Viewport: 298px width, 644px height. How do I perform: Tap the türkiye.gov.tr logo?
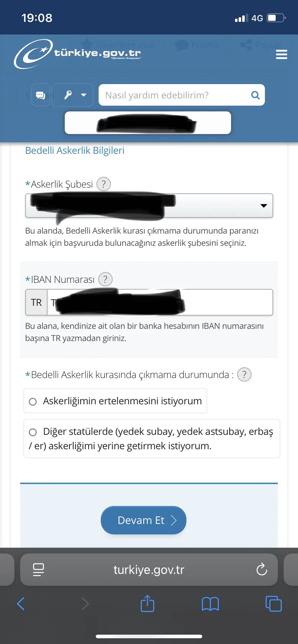click(78, 54)
